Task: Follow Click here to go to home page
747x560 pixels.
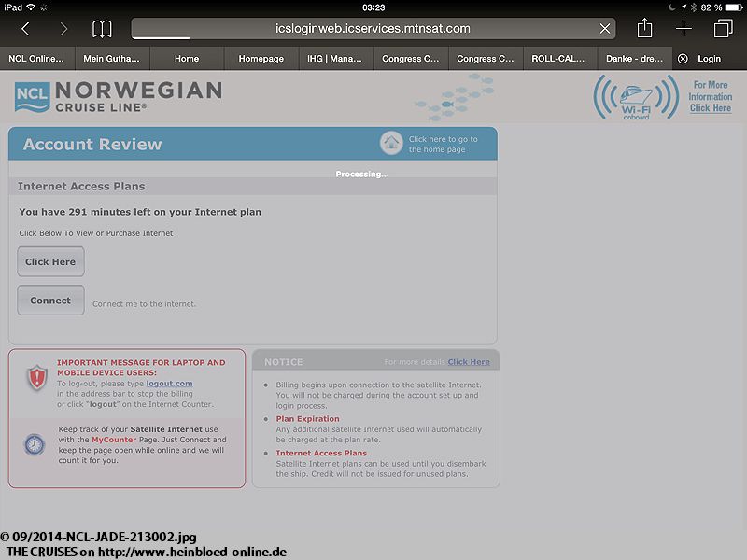Action: click(443, 144)
